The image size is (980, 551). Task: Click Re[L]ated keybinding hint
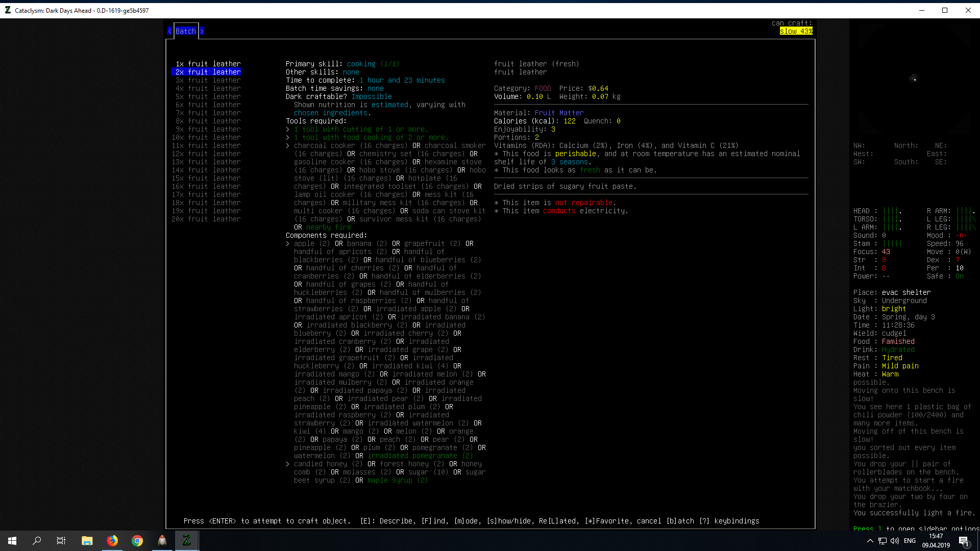click(x=557, y=521)
